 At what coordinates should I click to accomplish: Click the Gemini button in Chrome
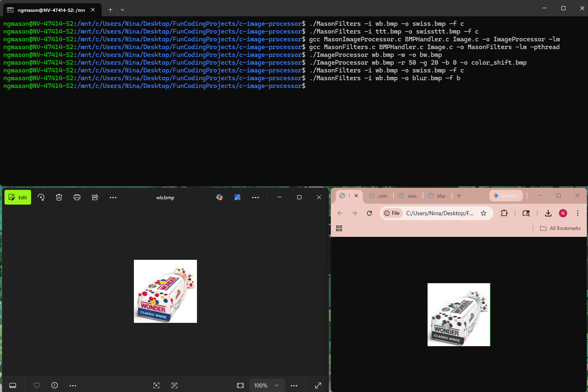click(506, 196)
